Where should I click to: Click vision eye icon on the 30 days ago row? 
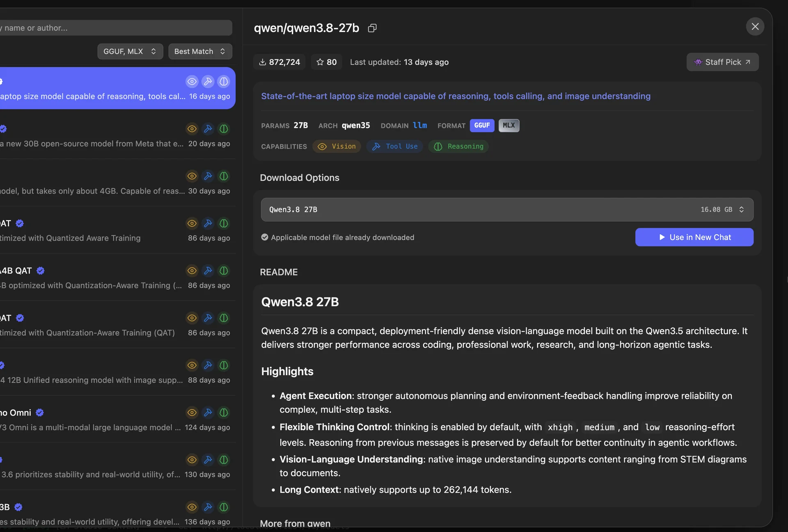pos(192,176)
